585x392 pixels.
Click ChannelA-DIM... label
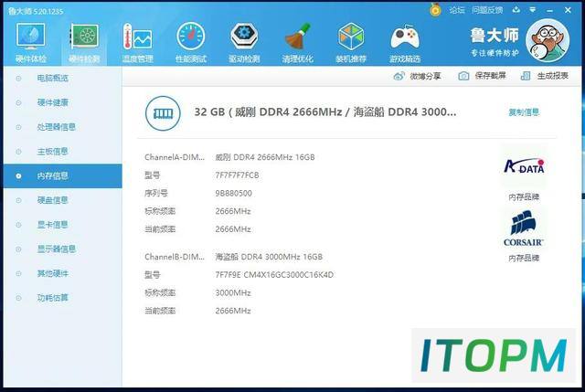click(x=175, y=157)
